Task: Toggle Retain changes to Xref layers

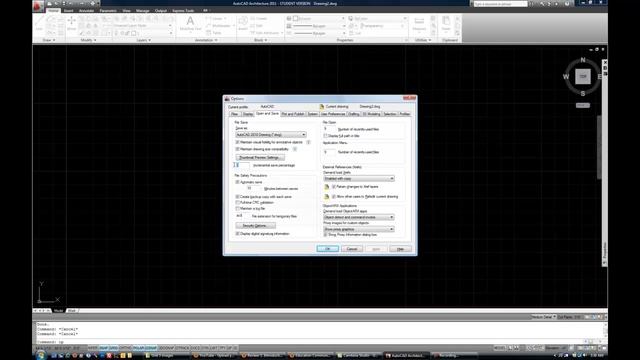Action: [334, 187]
